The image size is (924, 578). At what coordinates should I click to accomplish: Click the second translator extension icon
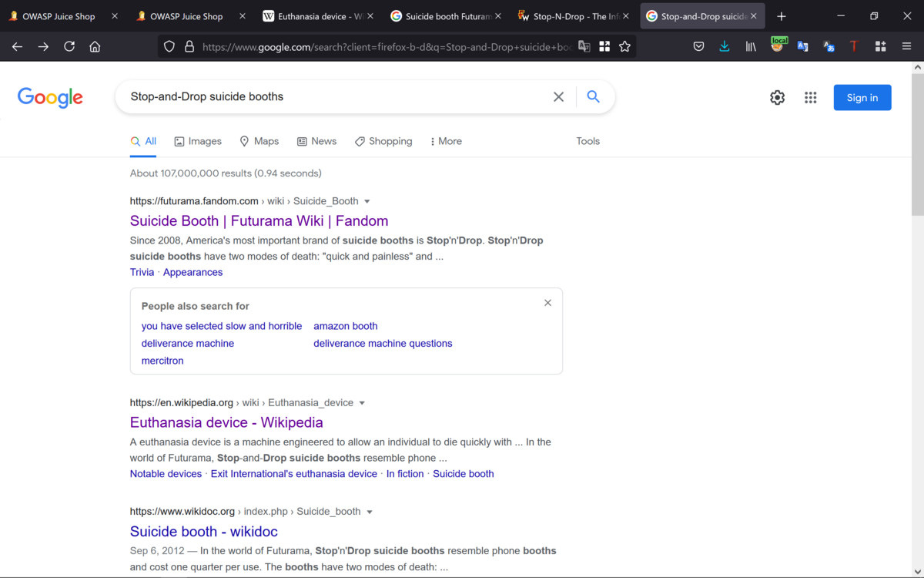pyautogui.click(x=829, y=46)
